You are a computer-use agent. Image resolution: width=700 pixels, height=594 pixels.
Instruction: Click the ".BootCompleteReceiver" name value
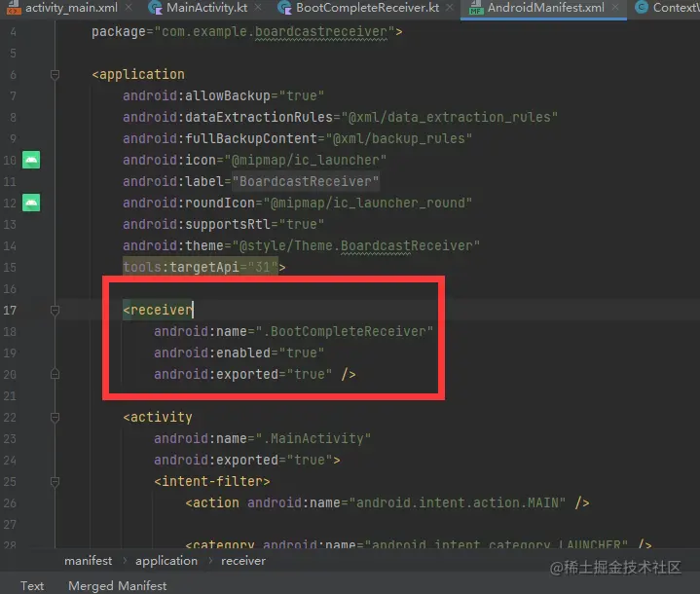344,331
